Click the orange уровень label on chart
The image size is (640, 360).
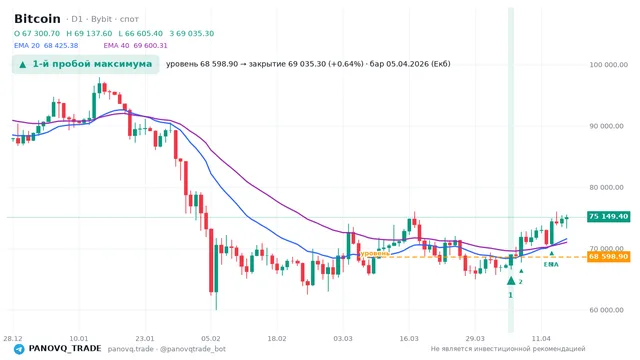click(375, 253)
